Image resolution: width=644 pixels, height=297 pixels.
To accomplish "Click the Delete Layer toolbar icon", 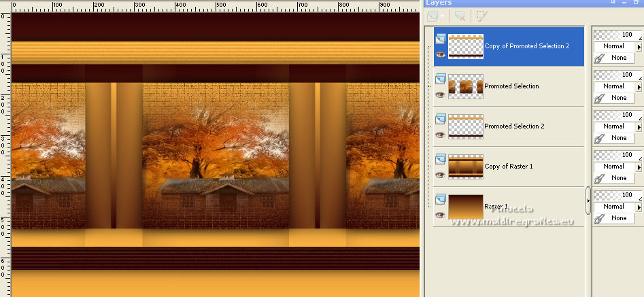I will tap(460, 16).
